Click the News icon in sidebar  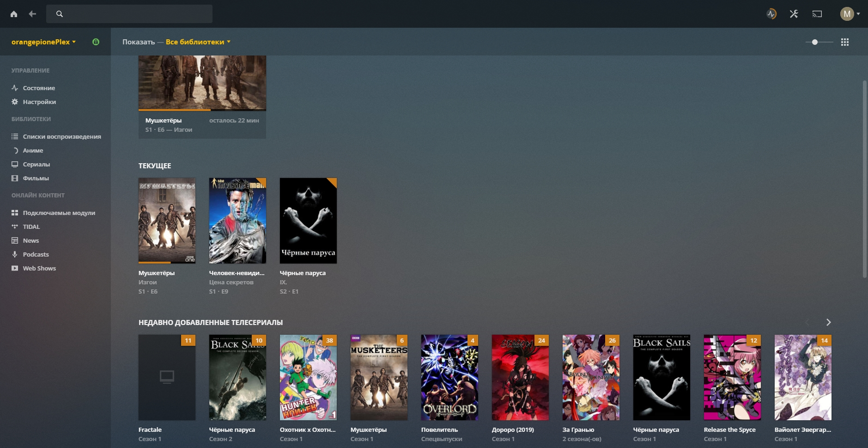point(15,240)
